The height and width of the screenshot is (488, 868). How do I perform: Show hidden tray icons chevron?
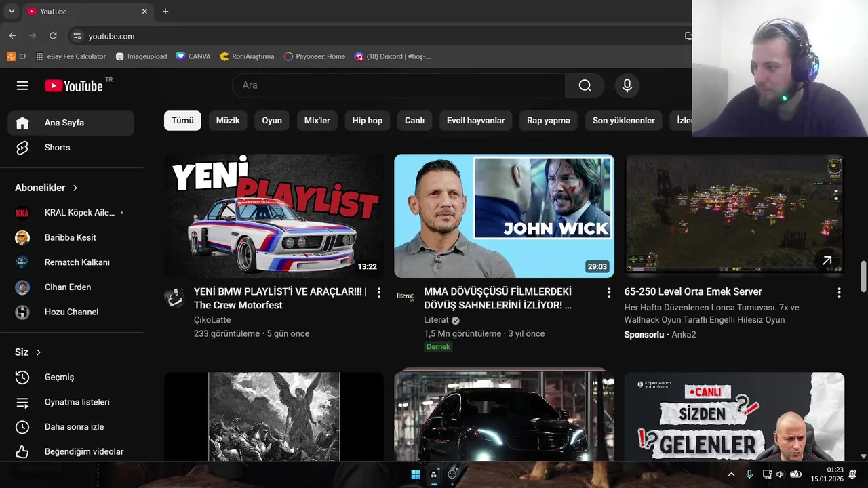coord(731,474)
